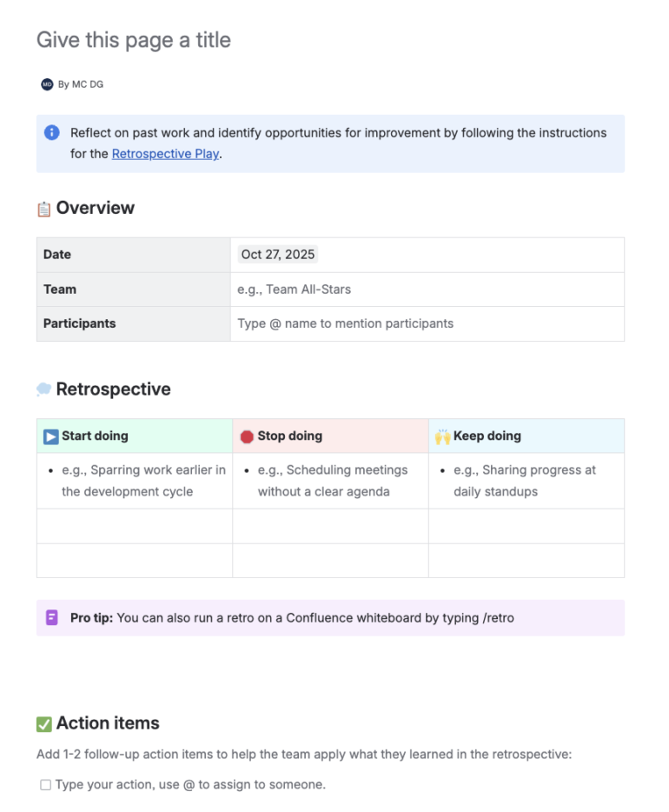669x812 pixels.
Task: Click the stop sign emoji in Stop doing header
Action: point(248,436)
